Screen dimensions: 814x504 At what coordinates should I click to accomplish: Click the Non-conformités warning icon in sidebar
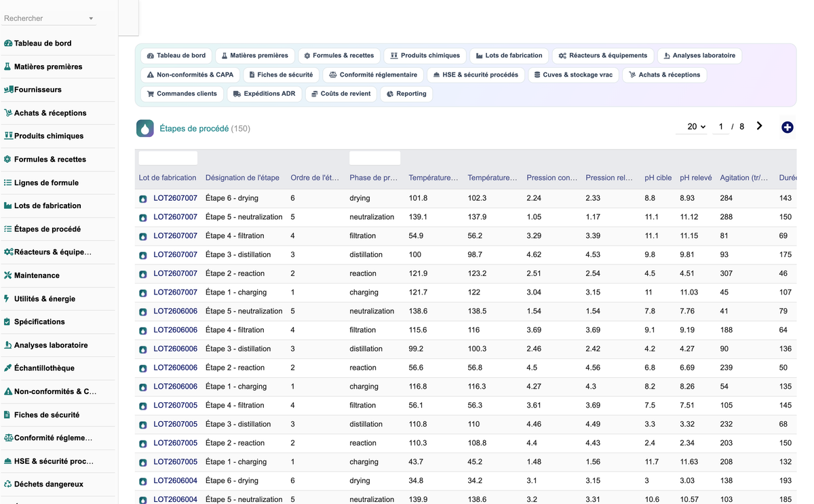click(8, 391)
